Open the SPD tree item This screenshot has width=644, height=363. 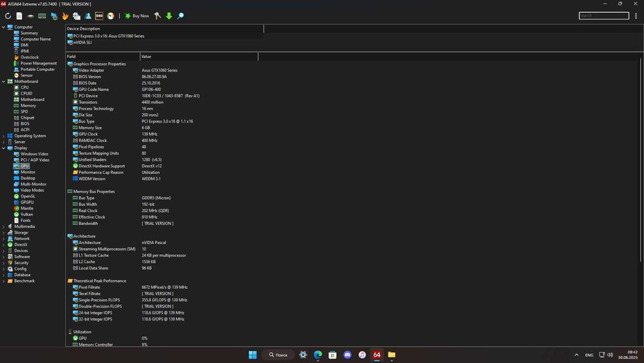(x=24, y=112)
